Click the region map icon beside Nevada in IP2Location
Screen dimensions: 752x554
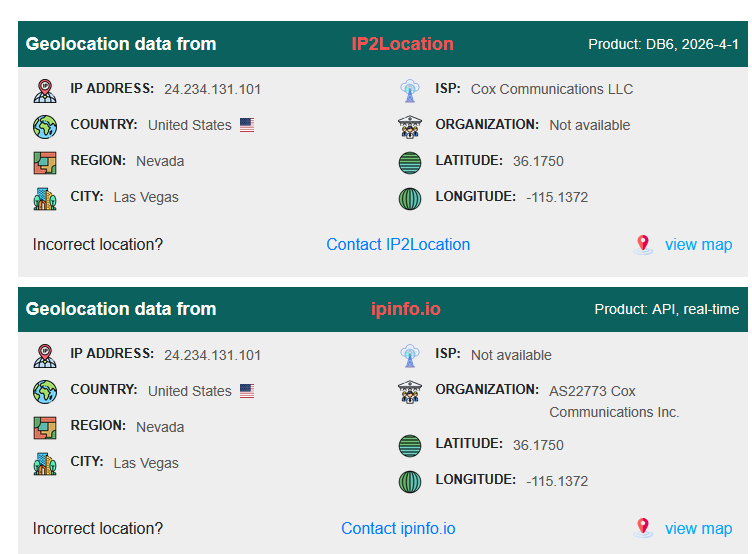pyautogui.click(x=45, y=163)
